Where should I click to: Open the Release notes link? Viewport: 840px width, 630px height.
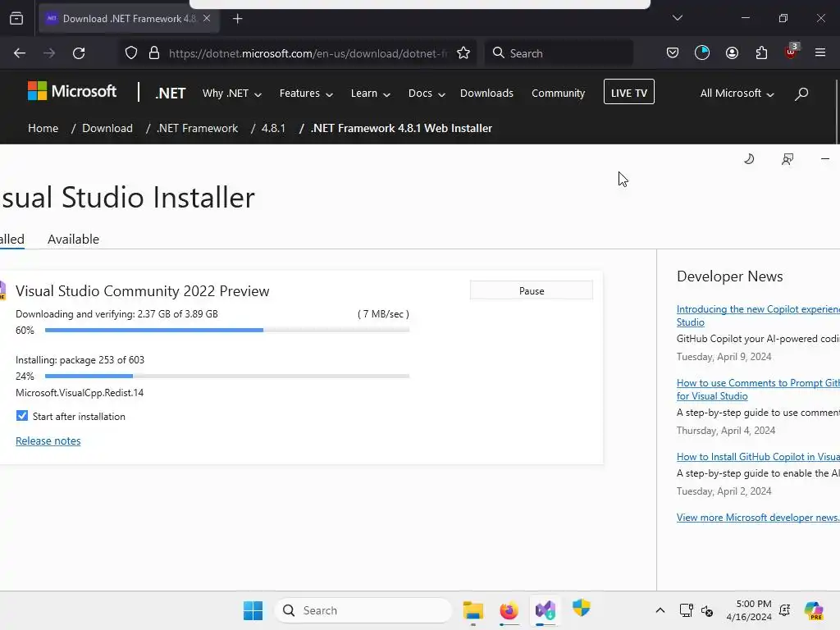[48, 441]
